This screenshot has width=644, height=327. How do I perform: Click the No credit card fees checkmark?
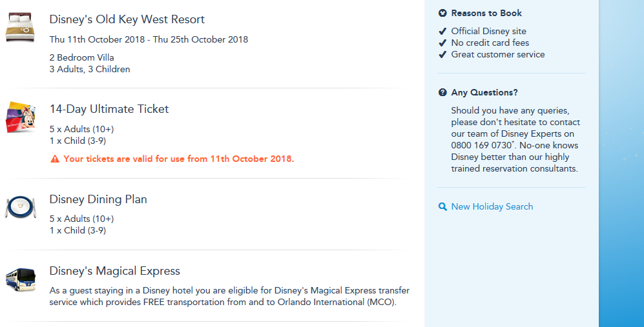442,43
